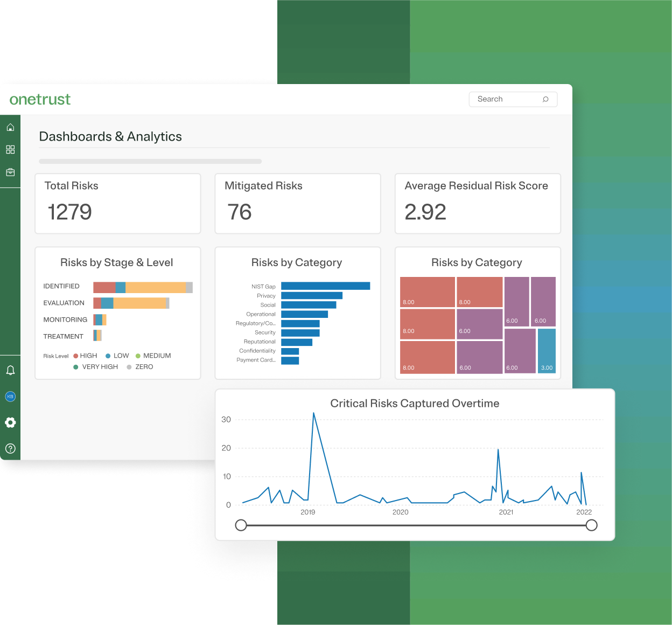The image size is (672, 625).
Task: Click the help question-mark icon
Action: pos(10,448)
